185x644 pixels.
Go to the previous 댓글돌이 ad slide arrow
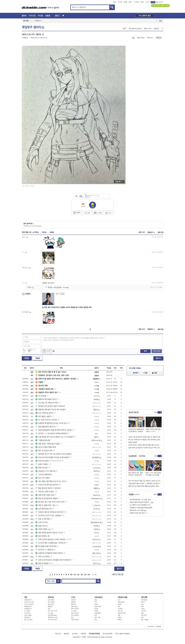(61, 294)
